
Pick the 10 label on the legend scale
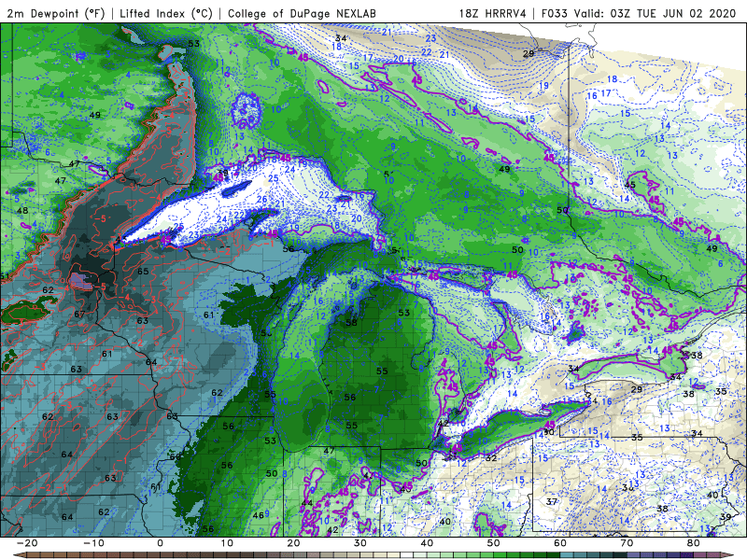click(227, 543)
